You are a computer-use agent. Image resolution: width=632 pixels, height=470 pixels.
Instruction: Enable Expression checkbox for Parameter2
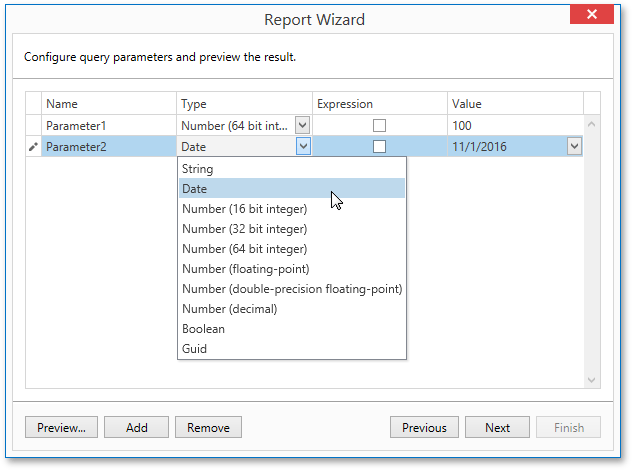pyautogui.click(x=379, y=146)
